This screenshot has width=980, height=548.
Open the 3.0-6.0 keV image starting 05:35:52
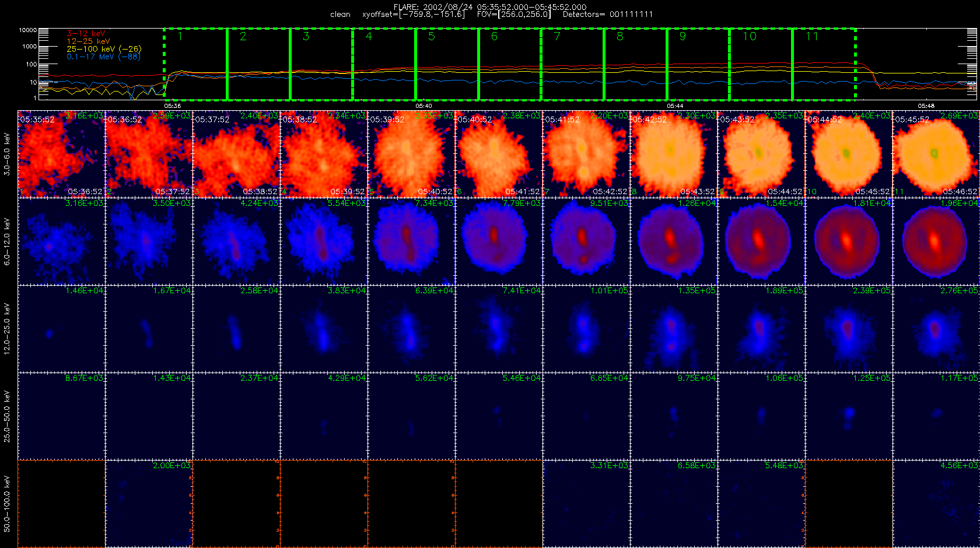(x=61, y=154)
